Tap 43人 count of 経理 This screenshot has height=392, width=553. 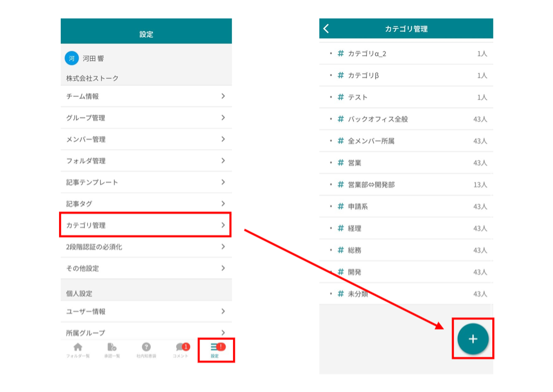[480, 229]
